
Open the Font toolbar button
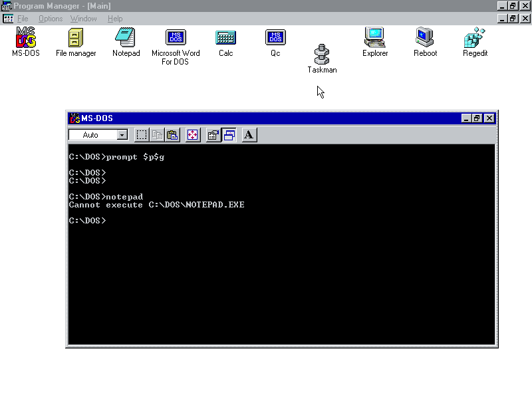[x=249, y=135]
